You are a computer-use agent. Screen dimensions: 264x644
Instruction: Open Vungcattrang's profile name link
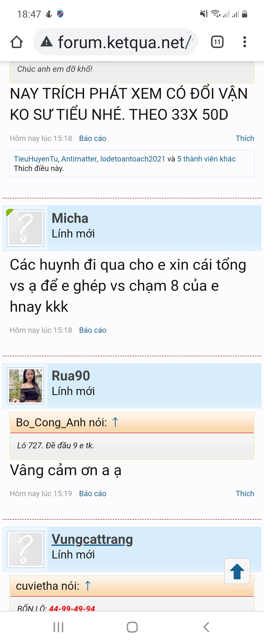pos(92,539)
